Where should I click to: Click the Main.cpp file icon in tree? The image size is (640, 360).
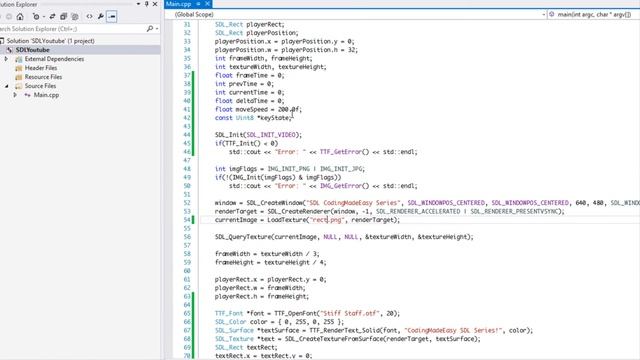tap(28, 95)
